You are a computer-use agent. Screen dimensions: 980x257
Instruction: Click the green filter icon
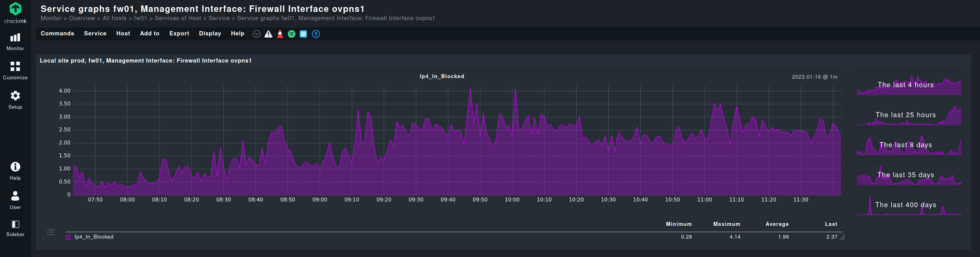tap(291, 34)
